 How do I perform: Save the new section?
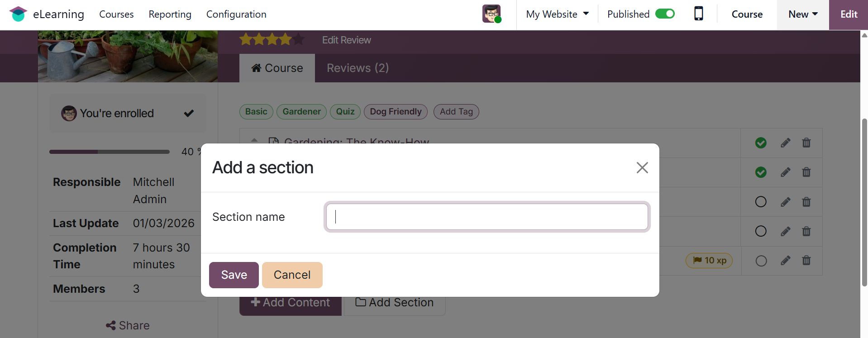tap(234, 275)
